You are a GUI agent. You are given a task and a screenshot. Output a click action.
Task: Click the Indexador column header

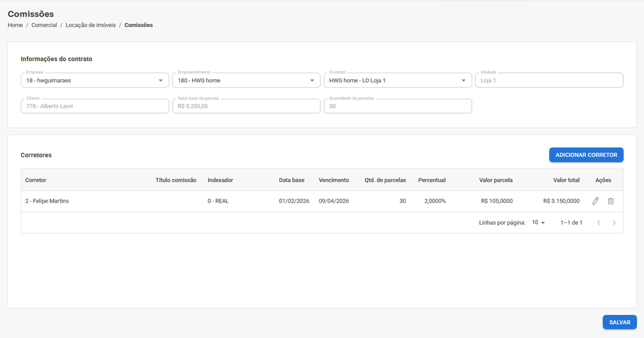[220, 180]
